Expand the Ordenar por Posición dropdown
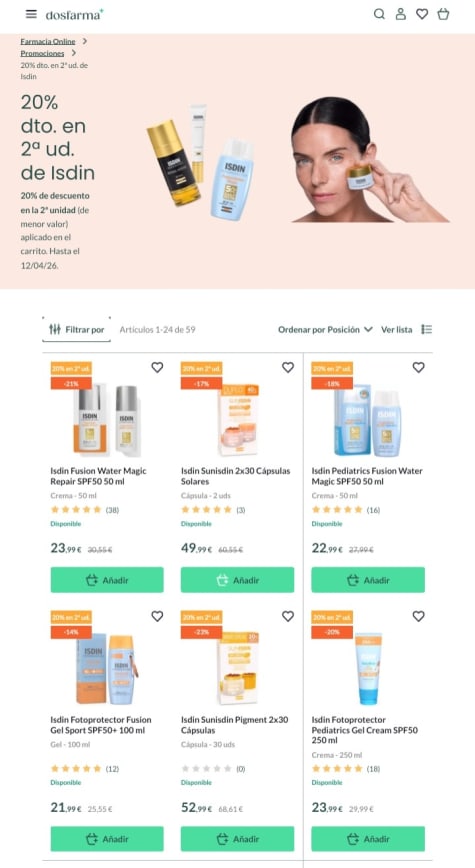The image size is (475, 868). point(326,329)
